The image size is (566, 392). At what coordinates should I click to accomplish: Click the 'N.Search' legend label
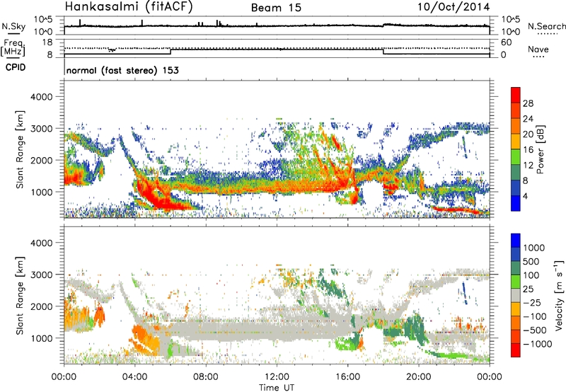click(547, 26)
